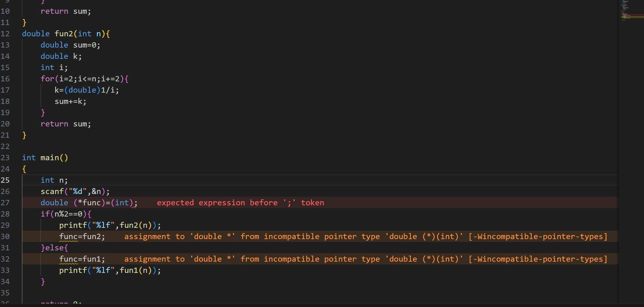
Task: Click the for loop keyword on line 16
Action: (47, 79)
